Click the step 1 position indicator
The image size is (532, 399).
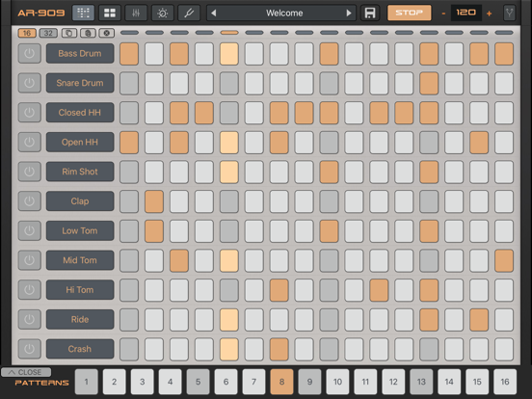(x=129, y=33)
